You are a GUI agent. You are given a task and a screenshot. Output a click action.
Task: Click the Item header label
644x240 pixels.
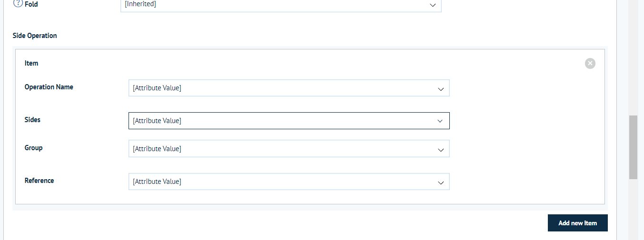pos(31,63)
